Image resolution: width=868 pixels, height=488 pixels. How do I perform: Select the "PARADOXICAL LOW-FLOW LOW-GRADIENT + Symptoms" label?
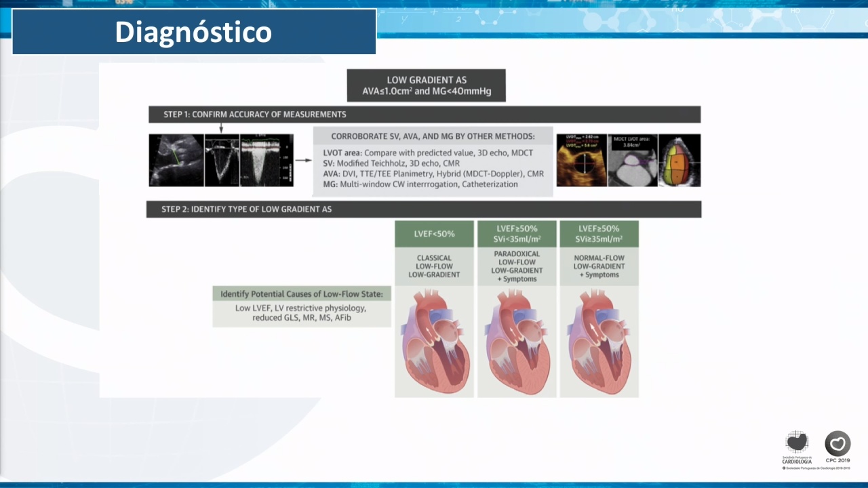[517, 266]
